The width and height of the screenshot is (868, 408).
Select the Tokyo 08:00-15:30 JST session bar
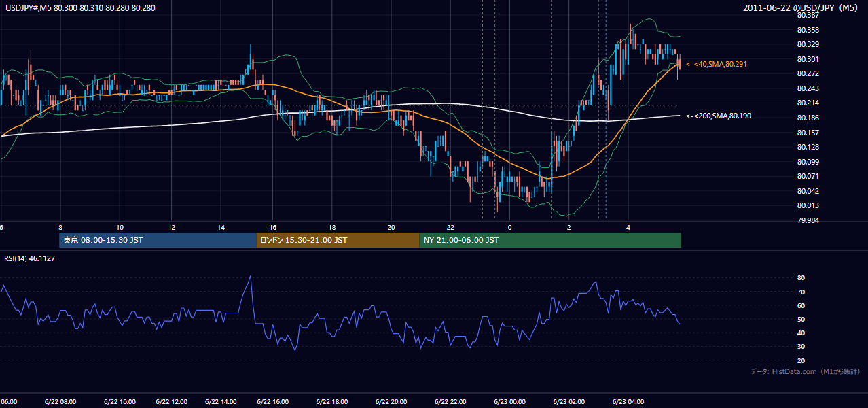point(158,240)
